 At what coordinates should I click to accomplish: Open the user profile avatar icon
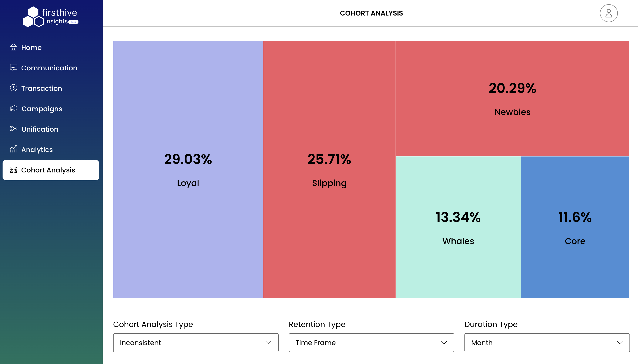(x=608, y=13)
